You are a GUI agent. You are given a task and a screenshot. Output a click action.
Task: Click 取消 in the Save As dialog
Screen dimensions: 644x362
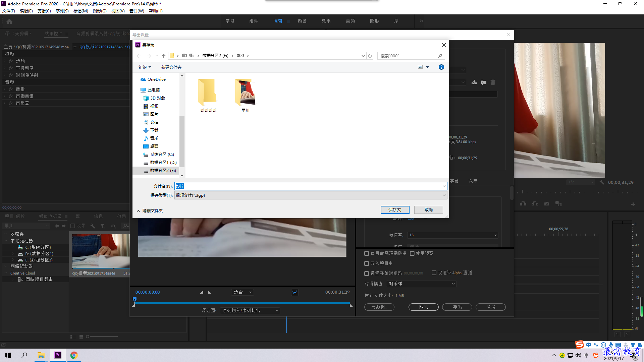tap(429, 210)
